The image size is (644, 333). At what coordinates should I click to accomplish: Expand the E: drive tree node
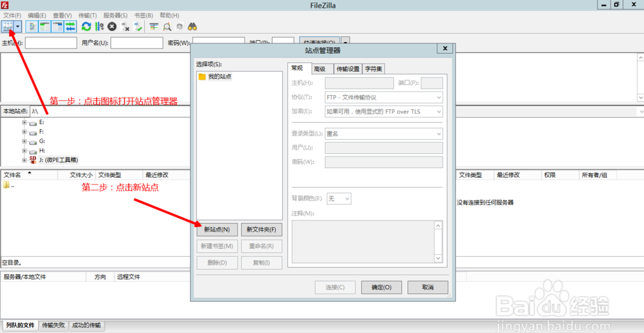coord(25,122)
